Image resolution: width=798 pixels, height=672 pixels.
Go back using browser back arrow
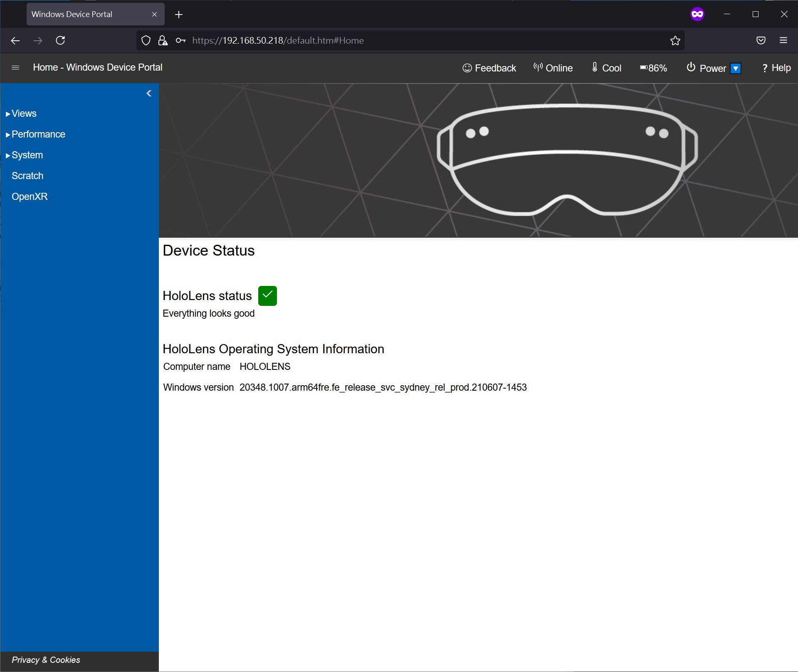click(x=15, y=40)
